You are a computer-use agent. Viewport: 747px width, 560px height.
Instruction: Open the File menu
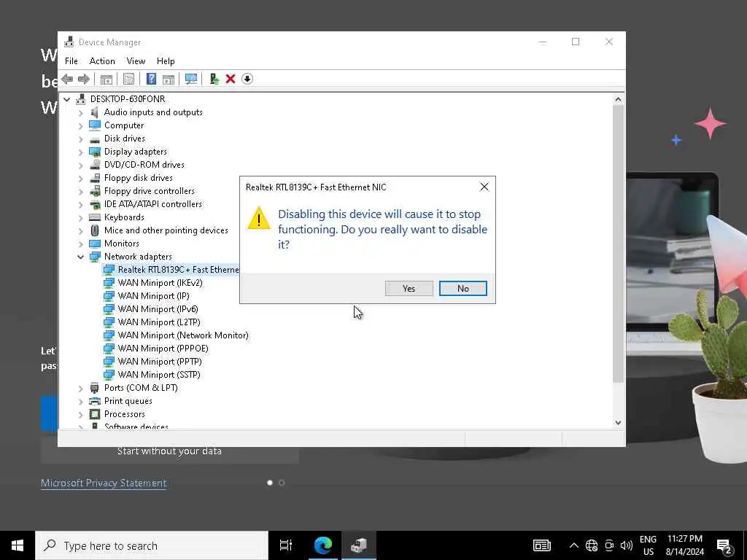(71, 61)
